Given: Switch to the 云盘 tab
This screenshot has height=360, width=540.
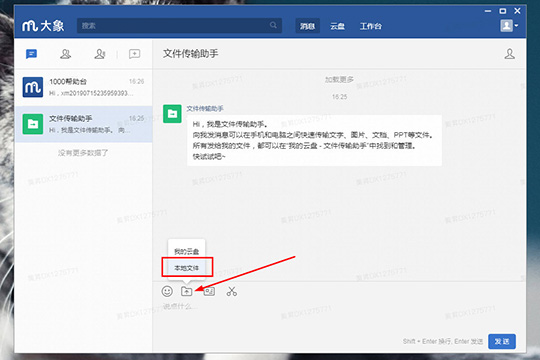Looking at the screenshot, I should point(337,26).
